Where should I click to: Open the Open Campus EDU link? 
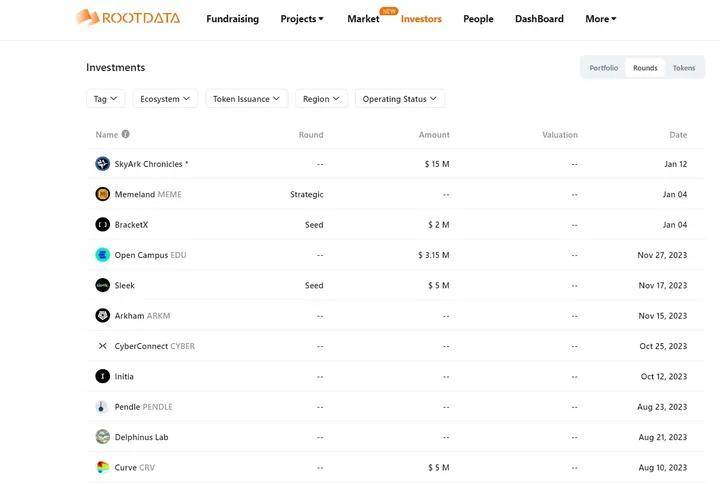pyautogui.click(x=150, y=255)
